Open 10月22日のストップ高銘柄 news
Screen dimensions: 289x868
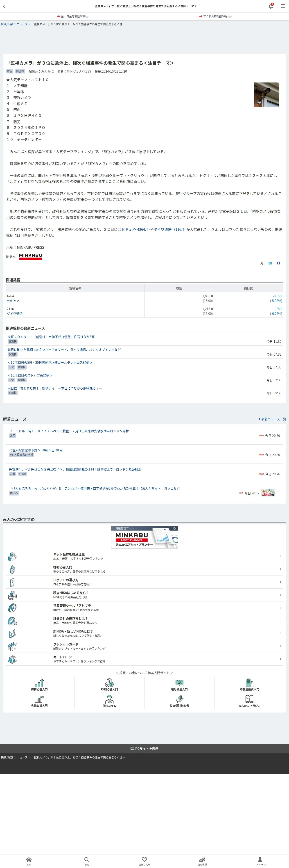click(30, 375)
